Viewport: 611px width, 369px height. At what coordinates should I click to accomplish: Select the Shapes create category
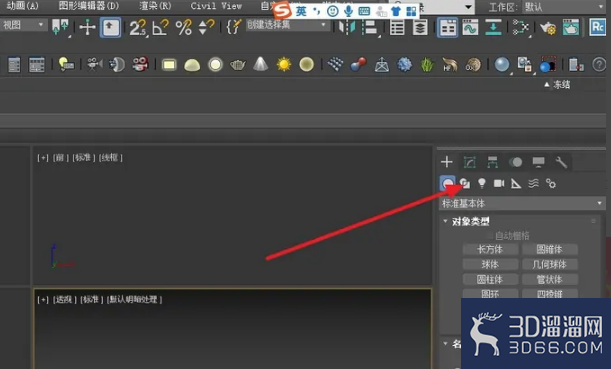[464, 183]
